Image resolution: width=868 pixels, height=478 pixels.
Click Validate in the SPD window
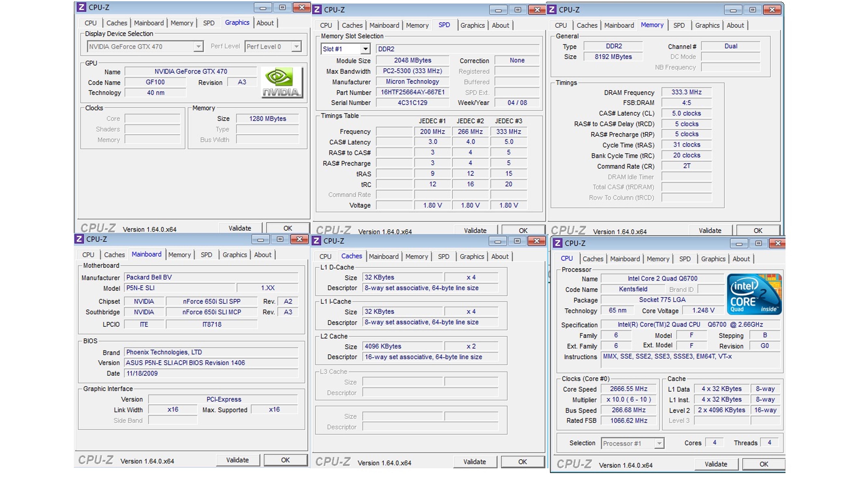coord(475,230)
